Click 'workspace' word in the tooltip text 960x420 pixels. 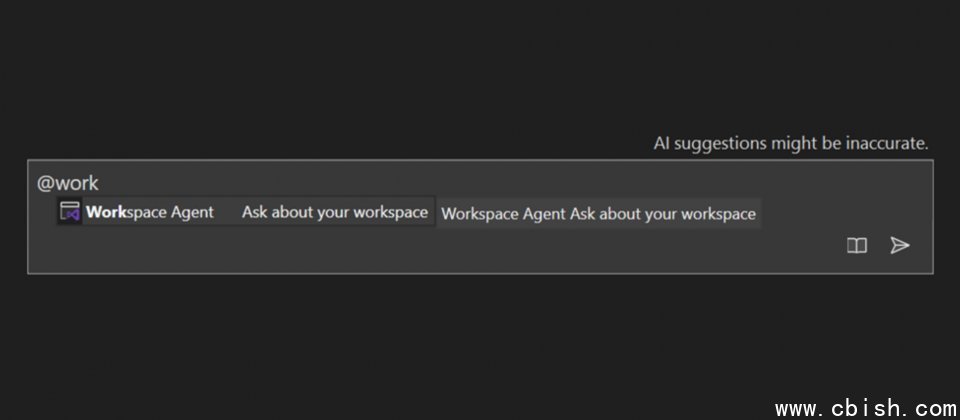pos(718,214)
